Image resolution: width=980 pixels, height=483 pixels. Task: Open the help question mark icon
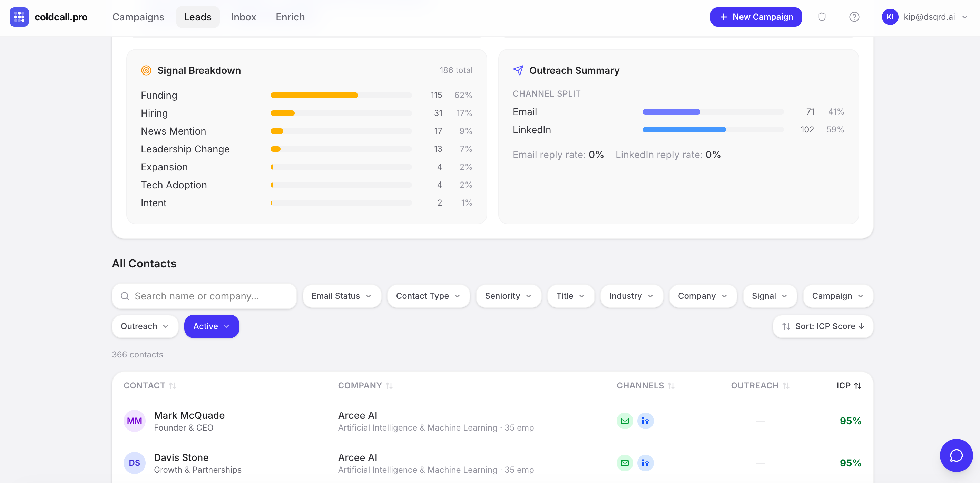[854, 17]
